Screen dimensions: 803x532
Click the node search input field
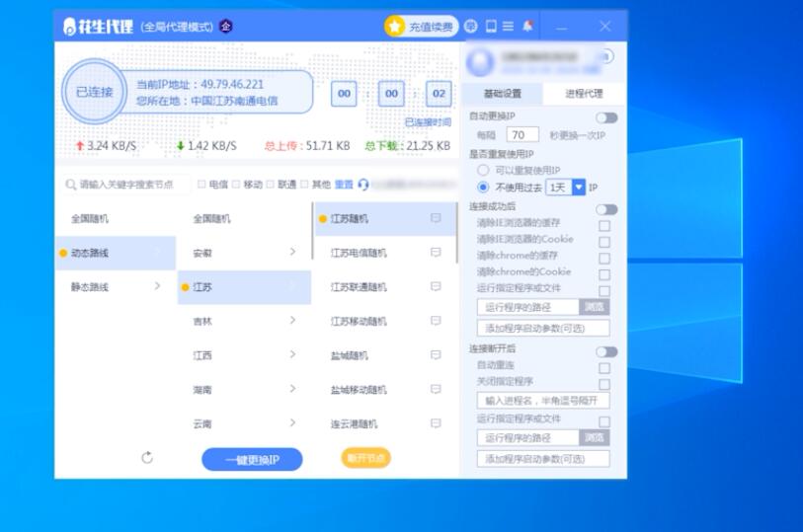tap(126, 185)
